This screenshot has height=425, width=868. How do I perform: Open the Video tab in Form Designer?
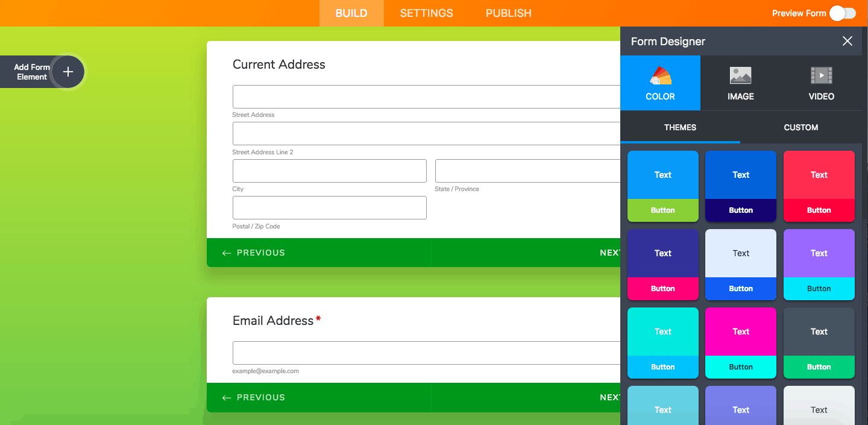822,83
